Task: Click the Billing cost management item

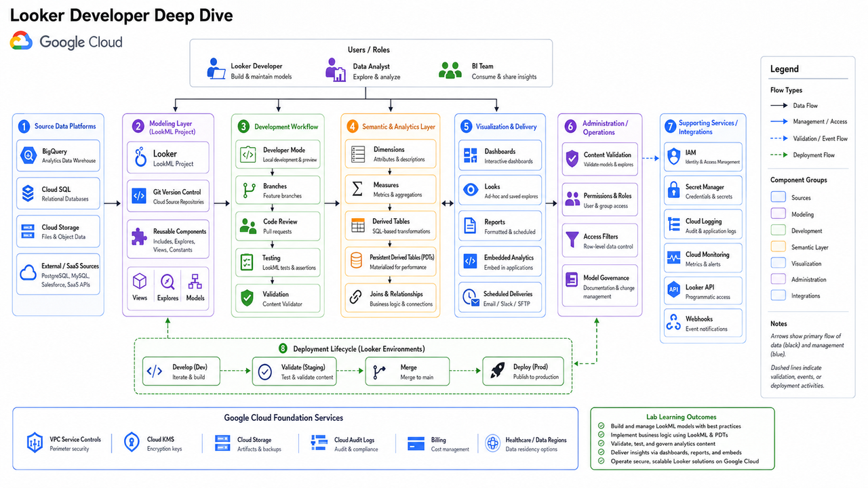Action: click(438, 443)
